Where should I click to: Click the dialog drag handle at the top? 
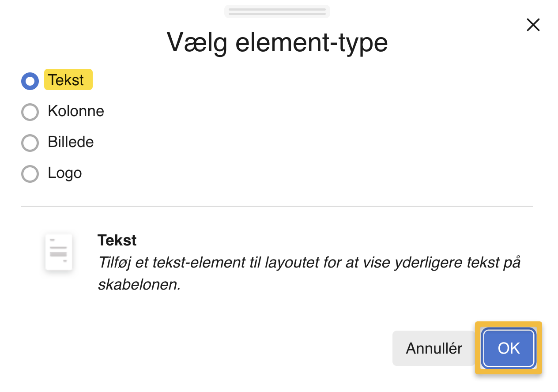277,11
